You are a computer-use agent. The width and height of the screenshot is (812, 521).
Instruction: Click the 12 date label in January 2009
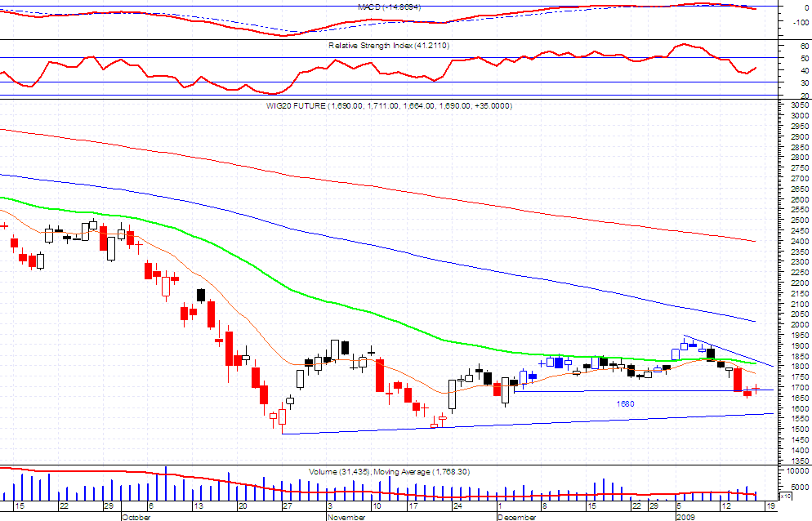(726, 506)
